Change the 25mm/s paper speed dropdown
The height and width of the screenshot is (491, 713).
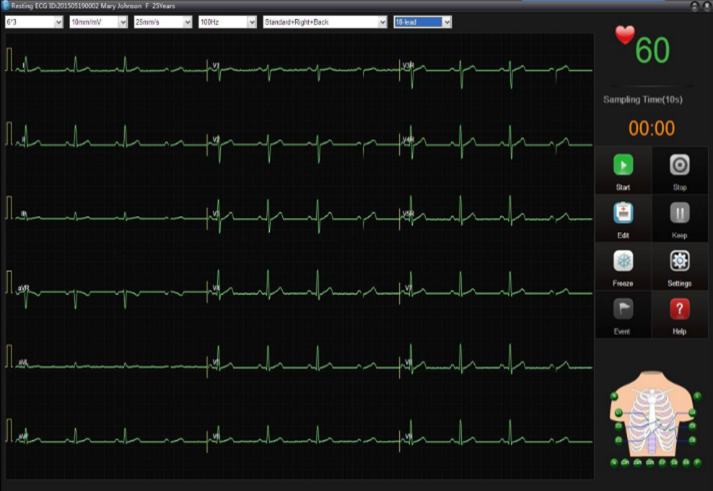click(x=162, y=21)
